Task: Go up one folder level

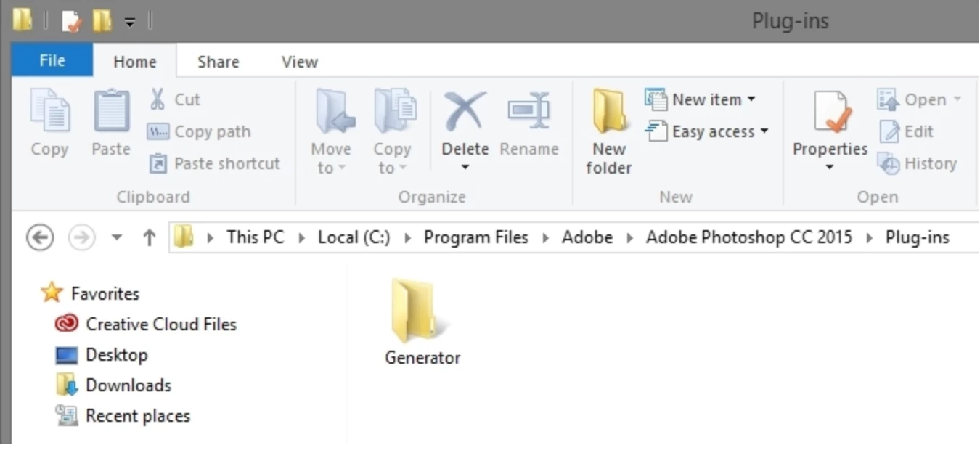Action: [x=150, y=237]
